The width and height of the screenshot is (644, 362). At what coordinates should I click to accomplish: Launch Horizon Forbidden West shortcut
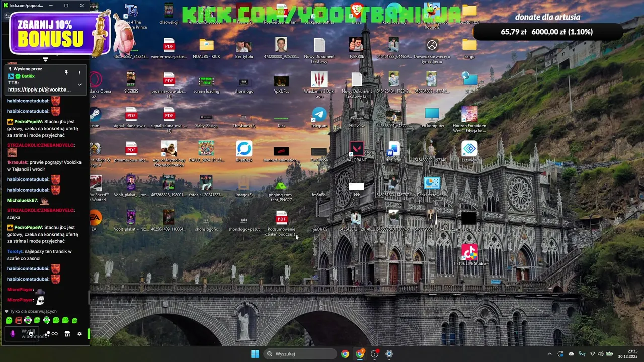[469, 120]
